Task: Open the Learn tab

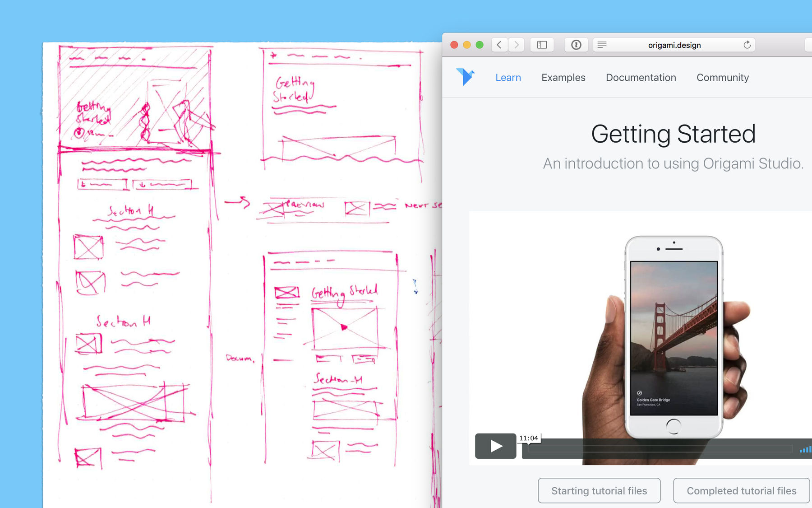Action: (x=508, y=78)
